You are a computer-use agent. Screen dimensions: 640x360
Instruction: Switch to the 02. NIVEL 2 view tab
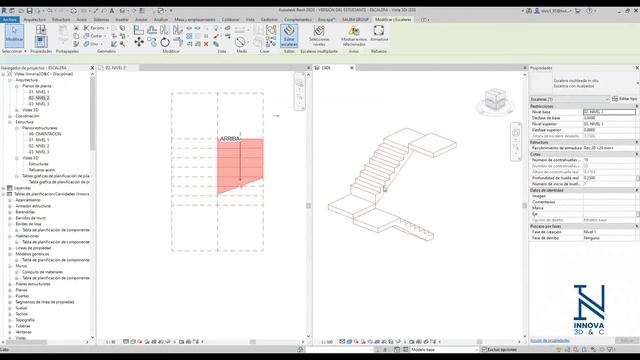pos(116,68)
